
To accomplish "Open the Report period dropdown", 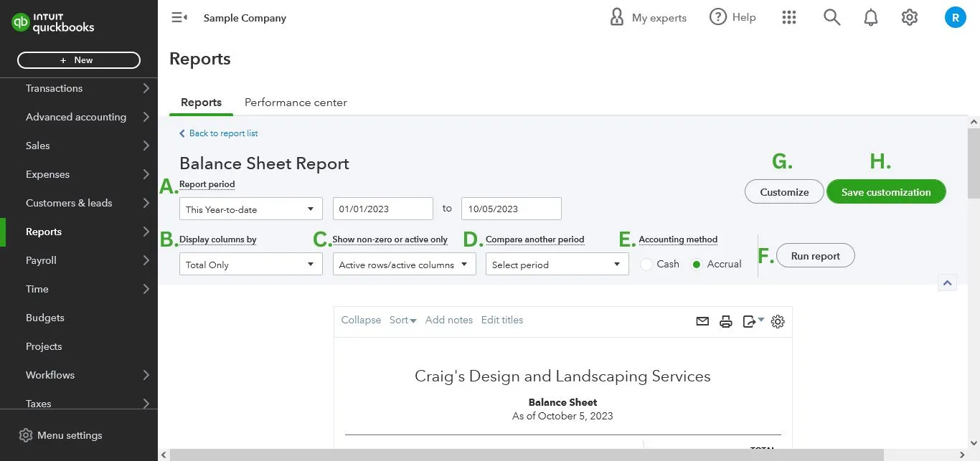I will (x=250, y=209).
